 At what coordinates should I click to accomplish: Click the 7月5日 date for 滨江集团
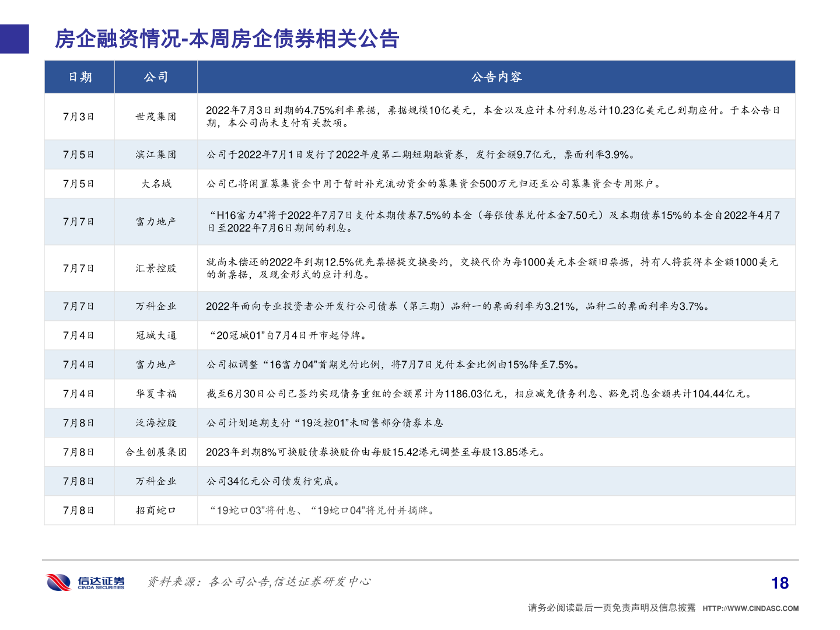(79, 155)
